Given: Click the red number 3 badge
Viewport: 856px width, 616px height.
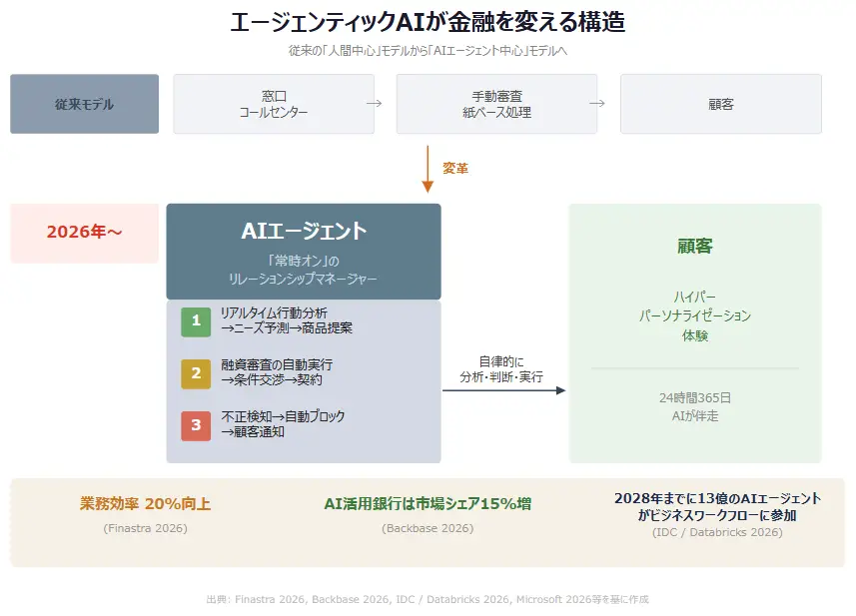Looking at the screenshot, I should (196, 425).
